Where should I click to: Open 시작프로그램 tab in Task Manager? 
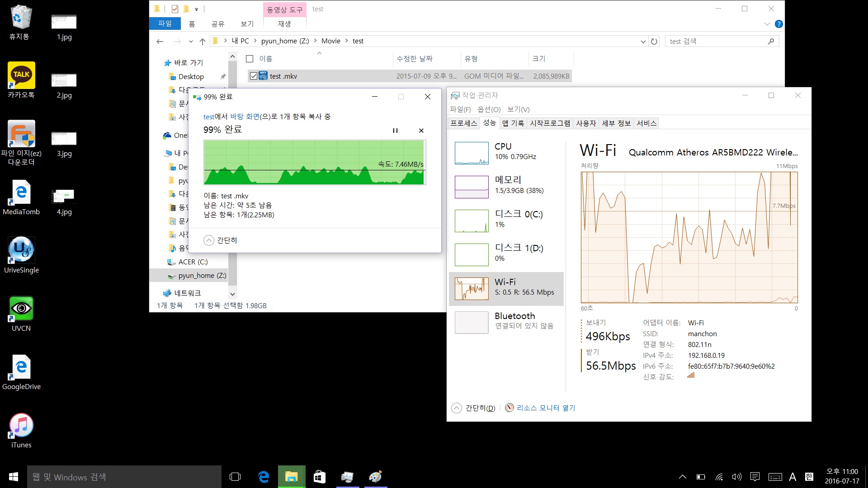pyautogui.click(x=550, y=123)
